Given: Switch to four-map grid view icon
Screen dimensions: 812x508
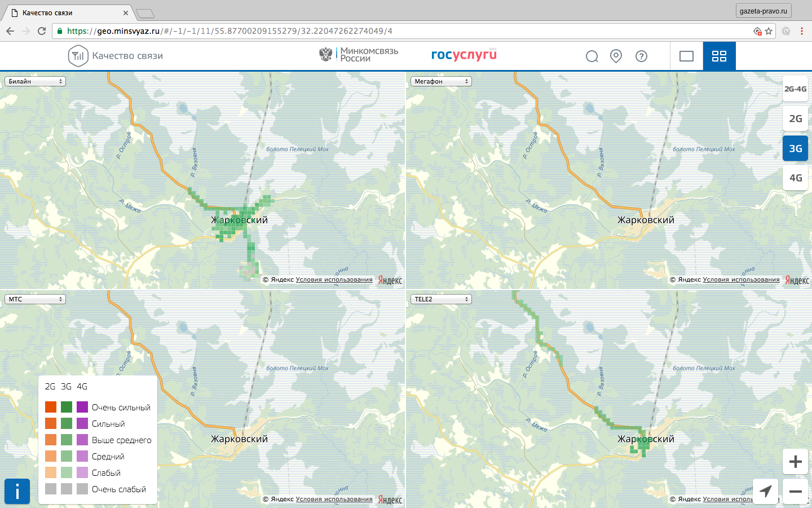Looking at the screenshot, I should (719, 56).
